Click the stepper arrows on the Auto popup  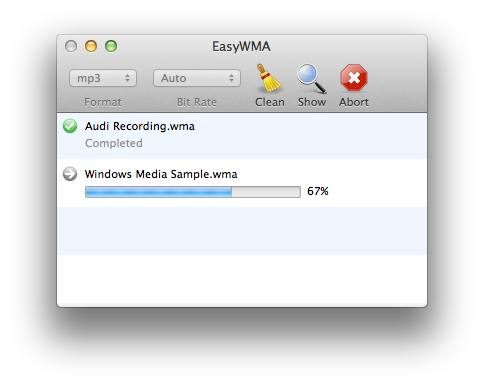(231, 78)
